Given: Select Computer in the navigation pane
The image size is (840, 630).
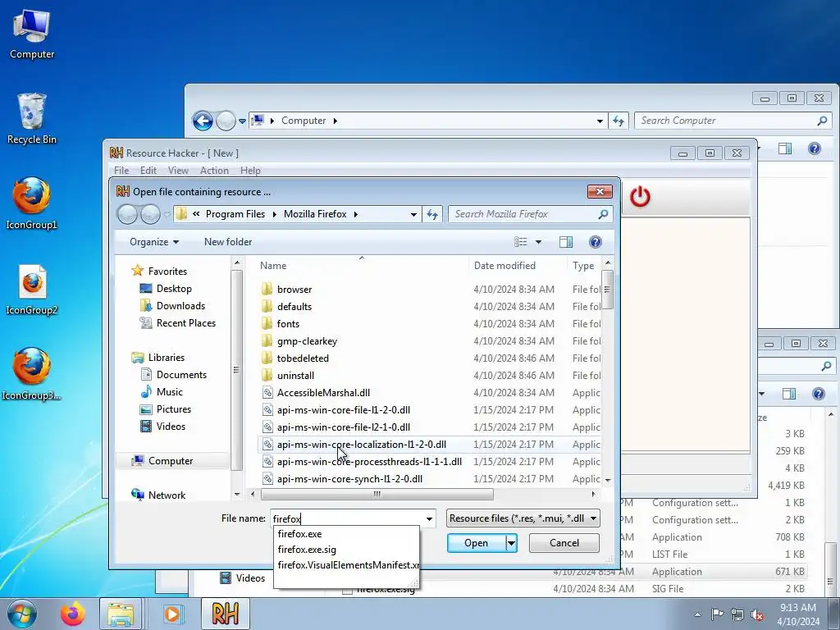Looking at the screenshot, I should (x=171, y=461).
